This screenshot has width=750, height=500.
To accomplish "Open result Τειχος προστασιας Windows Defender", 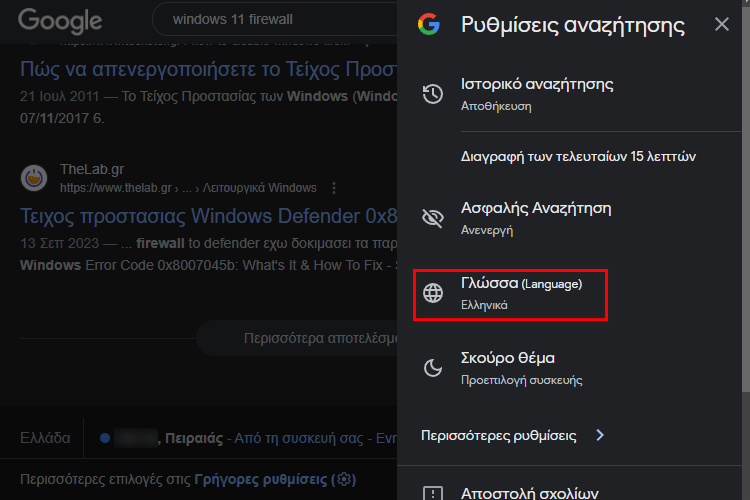I will tap(209, 216).
